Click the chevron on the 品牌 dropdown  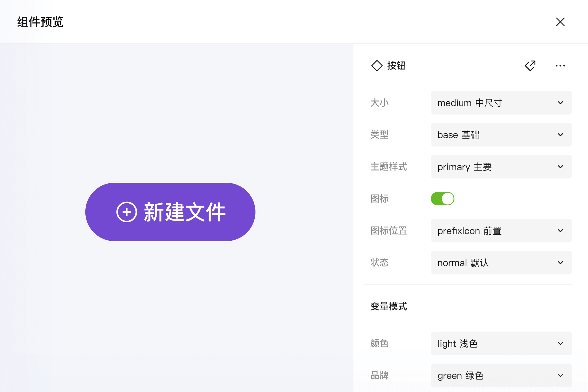[560, 376]
